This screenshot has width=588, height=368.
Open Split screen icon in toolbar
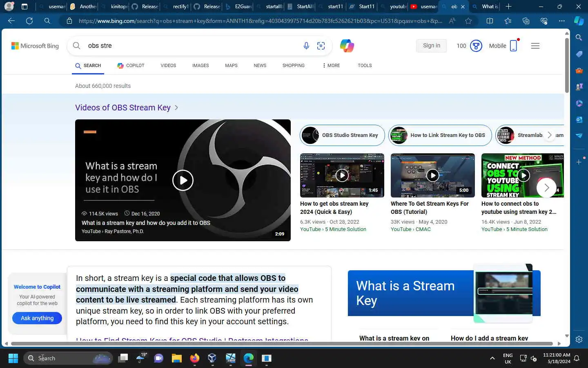point(490,21)
